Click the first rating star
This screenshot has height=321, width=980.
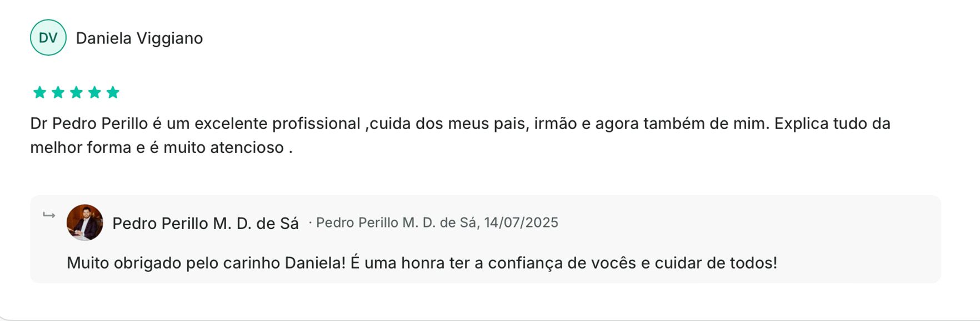point(39,92)
